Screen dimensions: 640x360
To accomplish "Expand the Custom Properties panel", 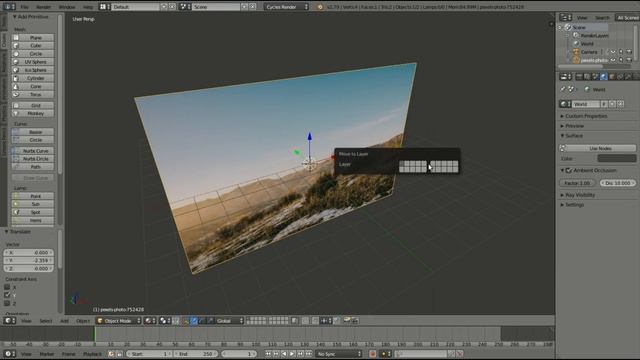I will [x=584, y=116].
